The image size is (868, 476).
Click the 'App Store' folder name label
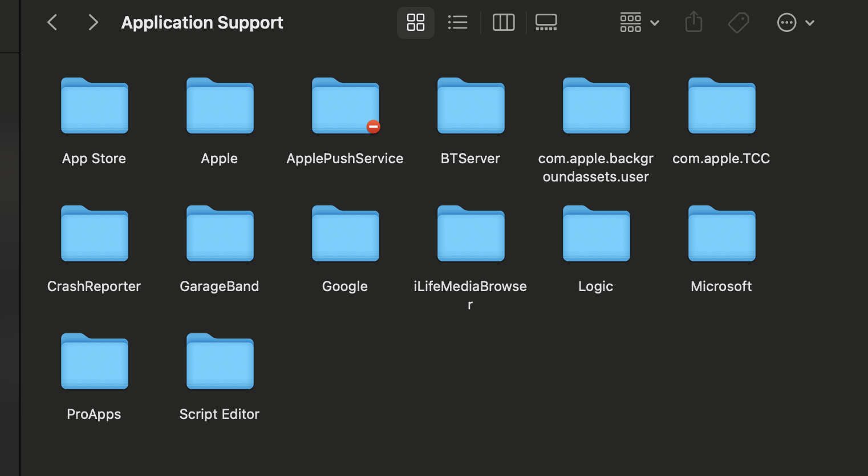(94, 159)
